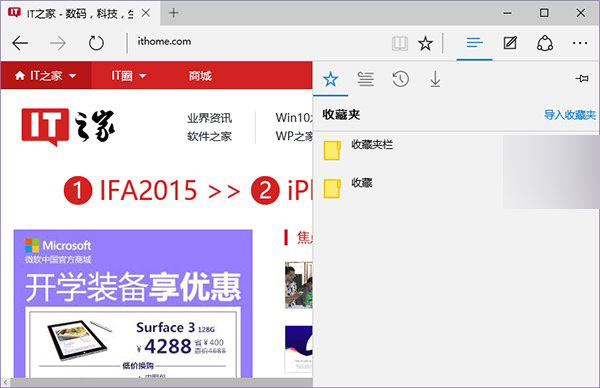
Task: Switch to the History tab in Hub
Action: point(400,79)
